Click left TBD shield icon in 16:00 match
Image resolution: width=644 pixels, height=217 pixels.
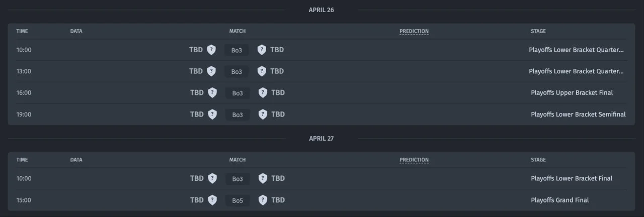click(212, 92)
